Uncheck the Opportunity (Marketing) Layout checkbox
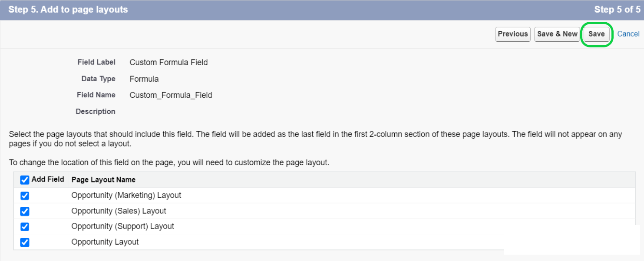 tap(25, 196)
